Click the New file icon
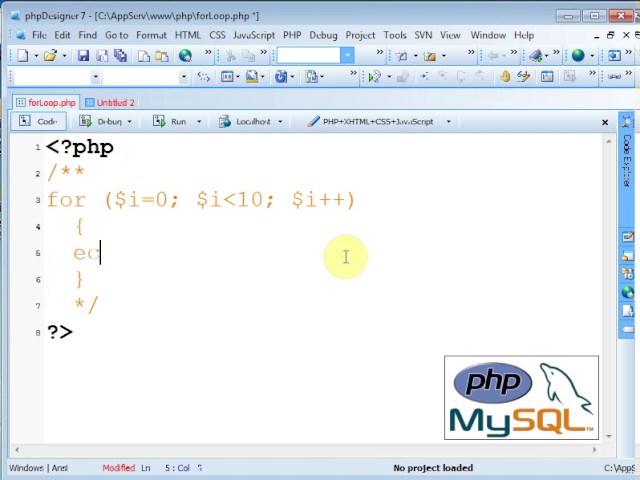This screenshot has height=480, width=640. tap(22, 55)
